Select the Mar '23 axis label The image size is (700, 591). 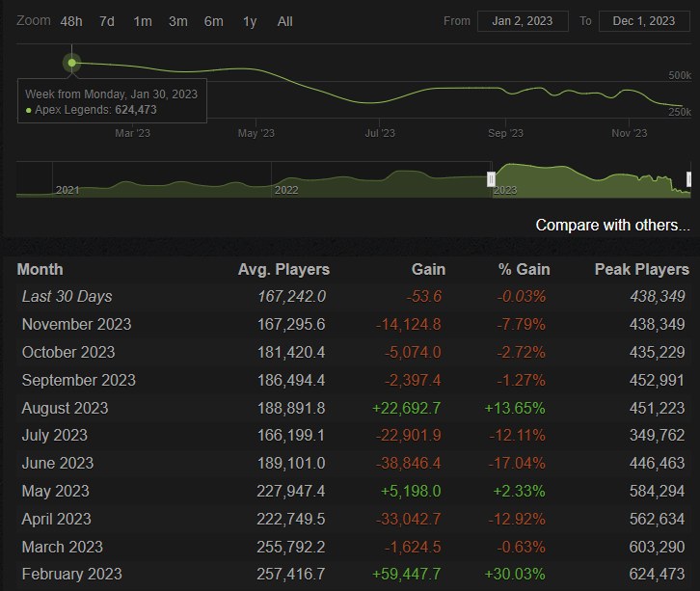(x=133, y=133)
